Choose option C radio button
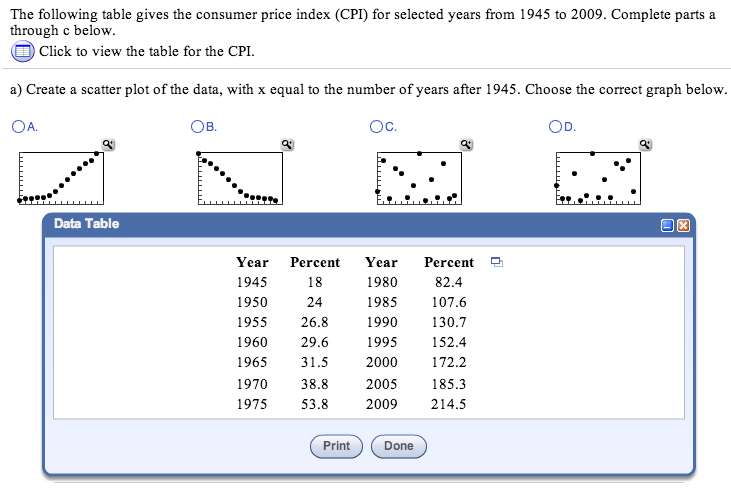This screenshot has width=731, height=491. pyautogui.click(x=375, y=127)
